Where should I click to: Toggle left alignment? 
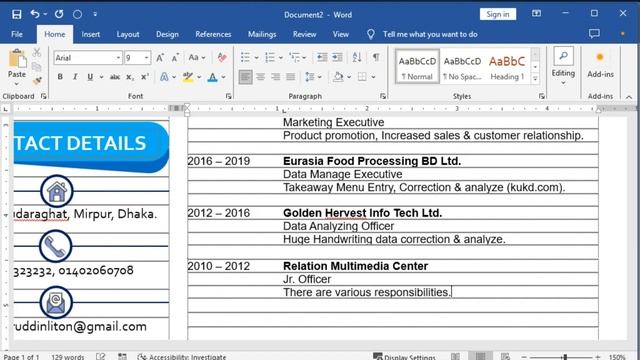coord(245,77)
